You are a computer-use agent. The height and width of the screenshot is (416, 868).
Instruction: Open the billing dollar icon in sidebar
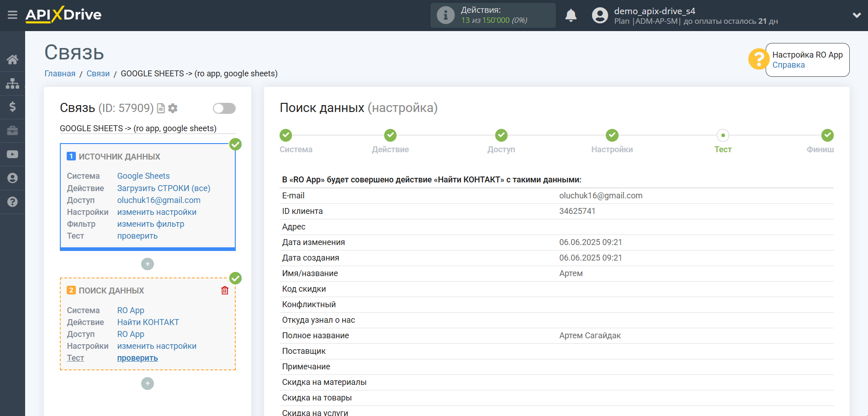[12, 107]
